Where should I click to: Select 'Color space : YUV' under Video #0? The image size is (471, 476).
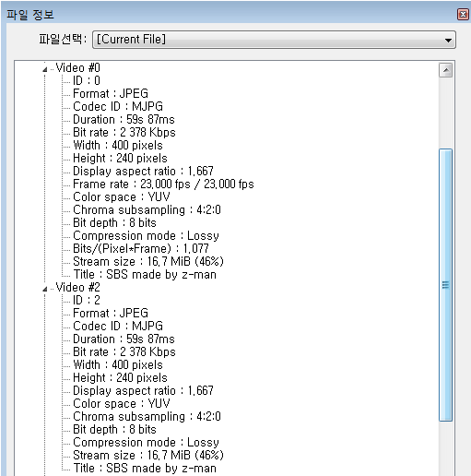[x=122, y=196]
